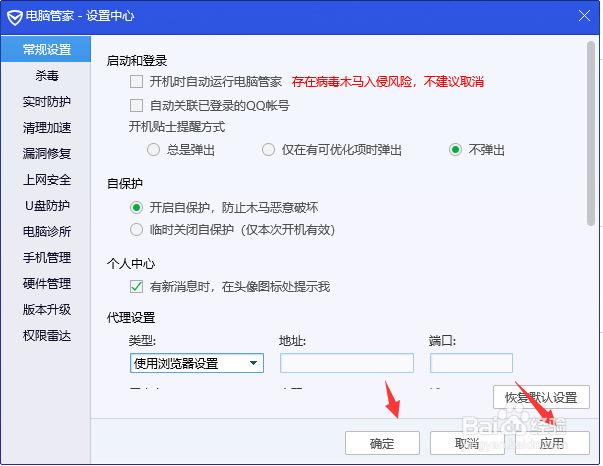
Task: Close the 设置中心 window
Action: point(584,16)
